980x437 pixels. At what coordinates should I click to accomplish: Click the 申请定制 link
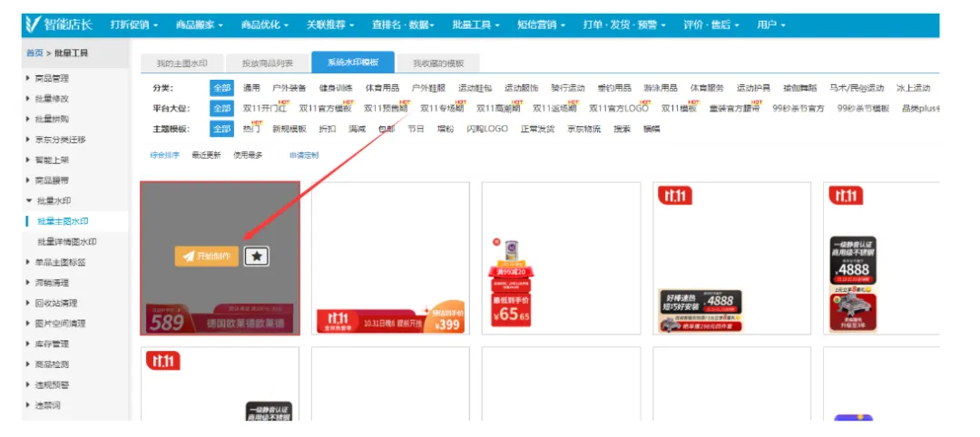[304, 155]
